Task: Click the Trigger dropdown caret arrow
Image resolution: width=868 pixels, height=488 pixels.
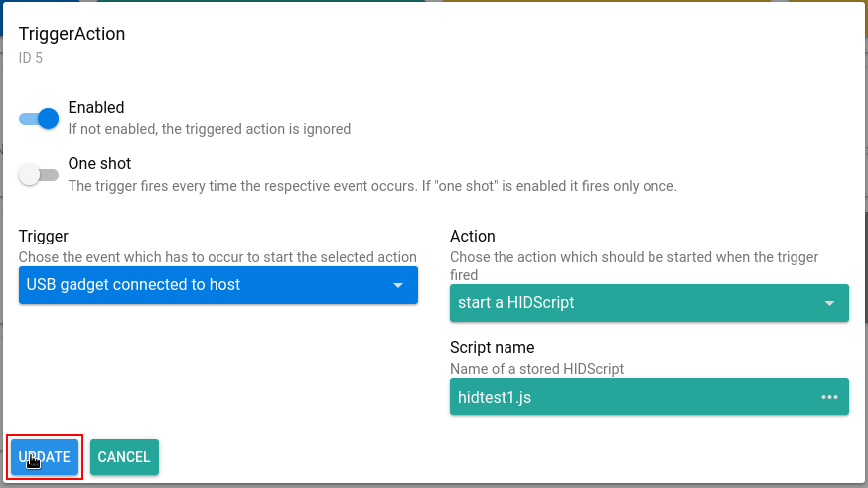Action: click(x=398, y=286)
